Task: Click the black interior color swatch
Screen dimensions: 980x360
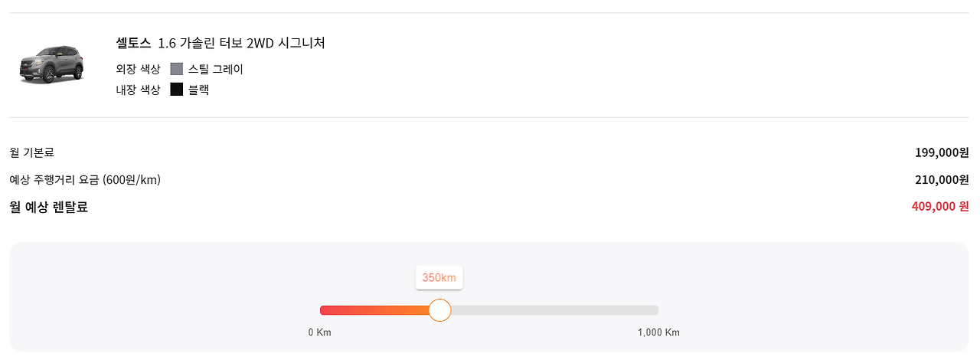Action: [177, 90]
